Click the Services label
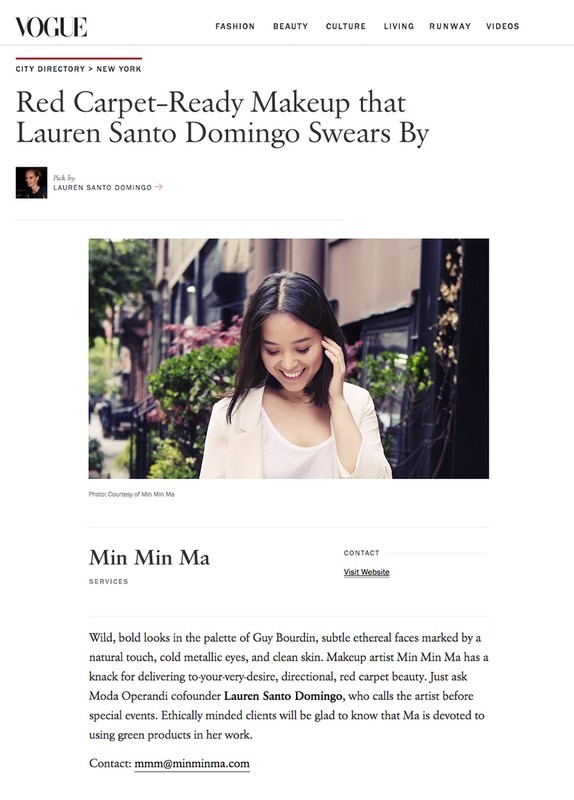Viewport: 574px width, 800px height. [x=109, y=581]
